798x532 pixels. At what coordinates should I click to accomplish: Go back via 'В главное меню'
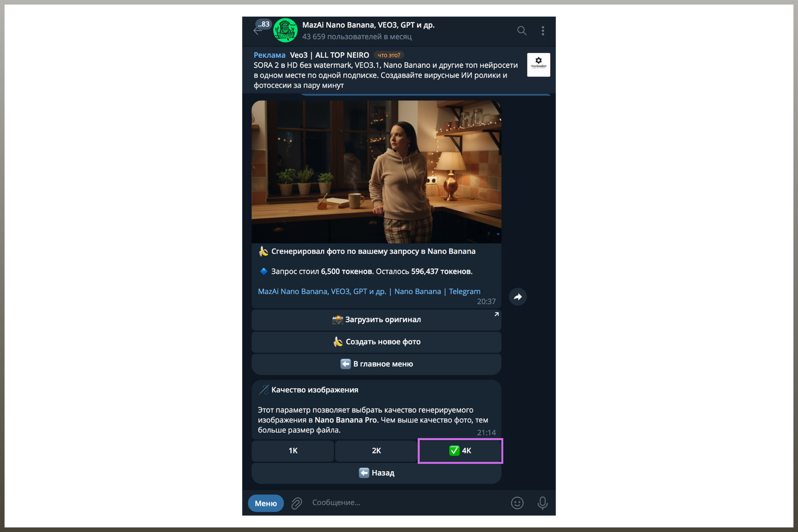click(x=376, y=364)
